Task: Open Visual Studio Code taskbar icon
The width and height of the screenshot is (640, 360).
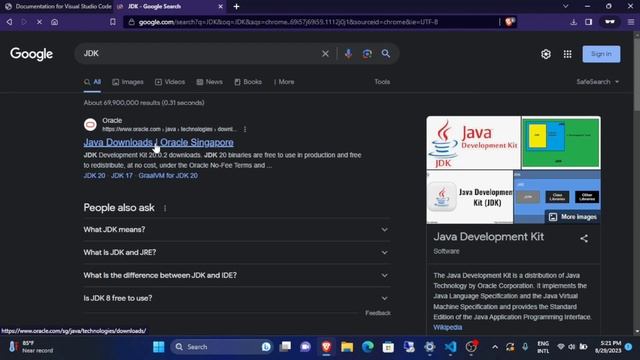Action: (450, 347)
